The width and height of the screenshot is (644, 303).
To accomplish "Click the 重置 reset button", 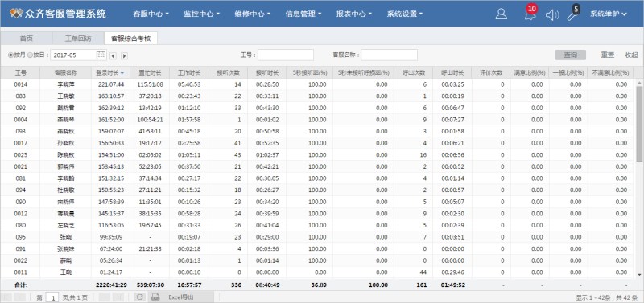I will click(x=608, y=55).
